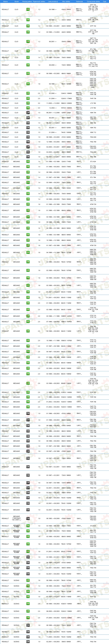
Task: Click diesel ON icon in Clio K9K 712 row
Action: click(x=28, y=132)
